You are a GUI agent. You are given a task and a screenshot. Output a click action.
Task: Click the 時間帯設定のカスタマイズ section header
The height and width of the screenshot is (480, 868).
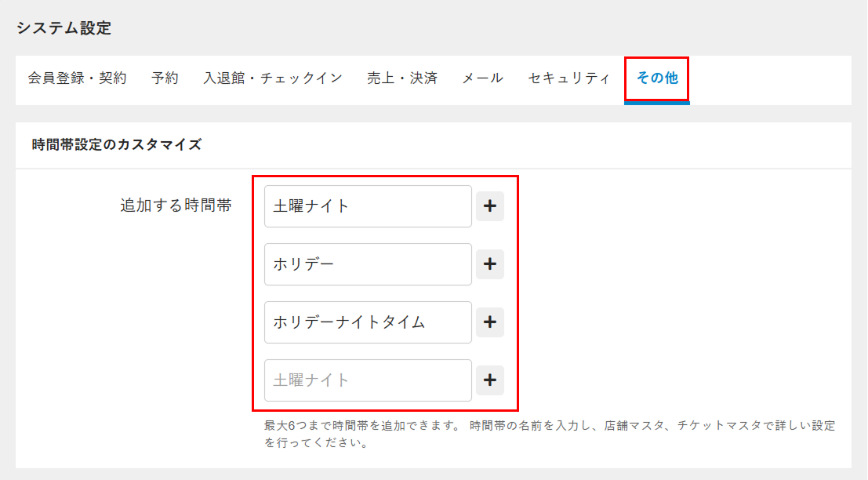tap(117, 145)
